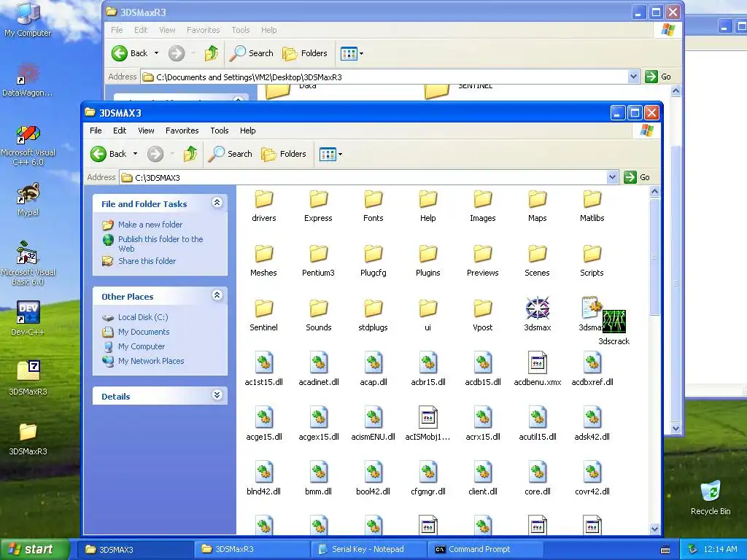The width and height of the screenshot is (747, 560).
Task: Click the Start button
Action: click(34, 549)
